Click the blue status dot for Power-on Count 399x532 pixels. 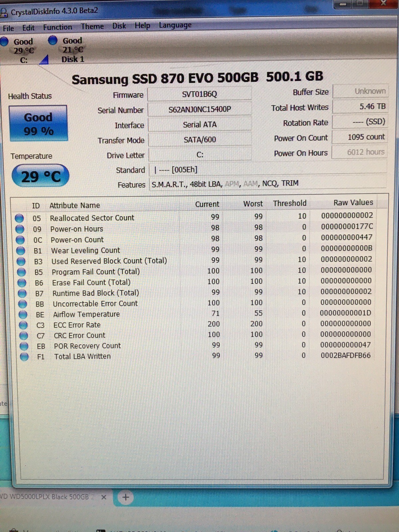coord(20,240)
